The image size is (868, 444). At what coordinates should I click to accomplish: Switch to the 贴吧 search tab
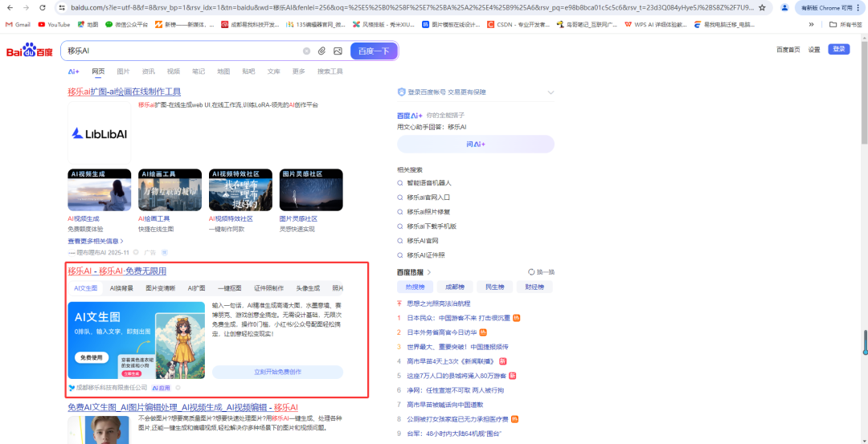[248, 71]
